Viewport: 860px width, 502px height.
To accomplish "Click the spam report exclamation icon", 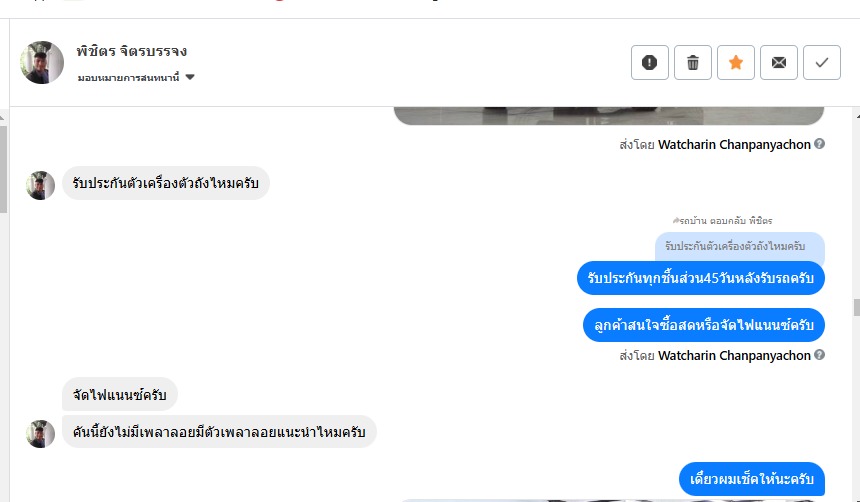I will click(x=649, y=63).
